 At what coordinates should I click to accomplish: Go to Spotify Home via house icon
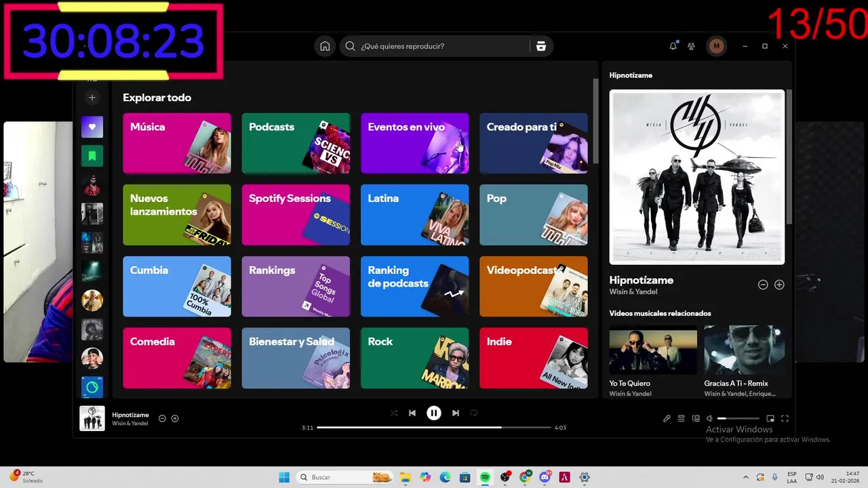click(x=325, y=46)
